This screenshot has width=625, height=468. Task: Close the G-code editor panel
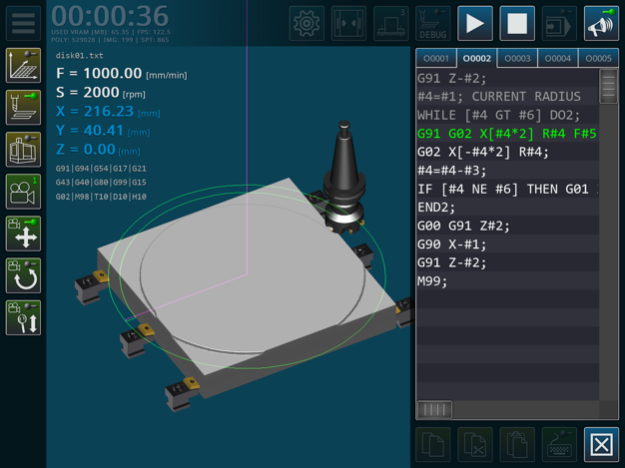[x=601, y=444]
